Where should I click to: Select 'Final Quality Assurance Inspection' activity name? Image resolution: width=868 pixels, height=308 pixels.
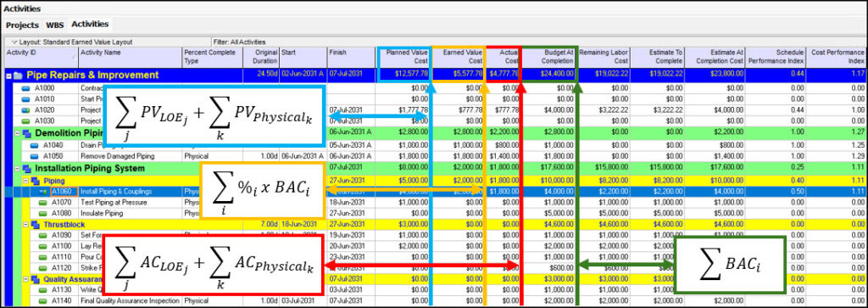(x=130, y=301)
